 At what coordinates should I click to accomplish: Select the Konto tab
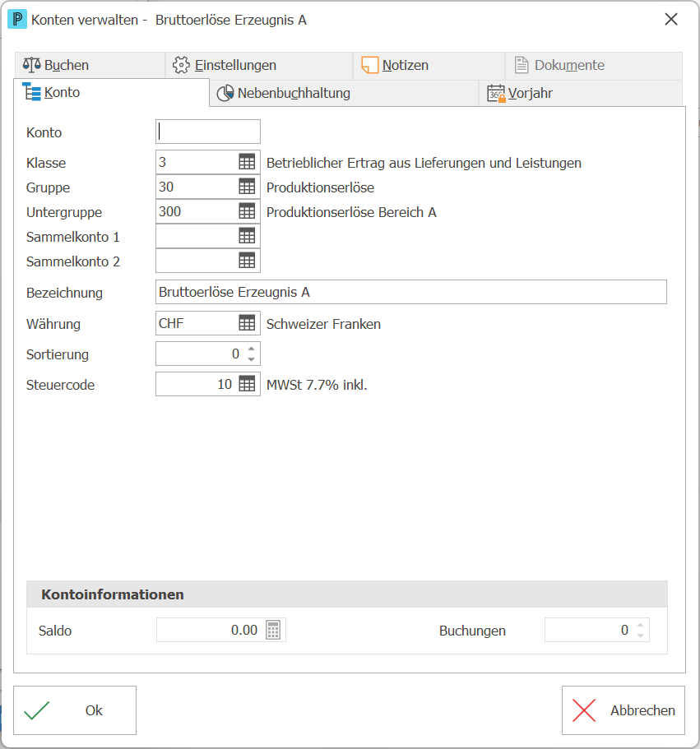tap(112, 92)
